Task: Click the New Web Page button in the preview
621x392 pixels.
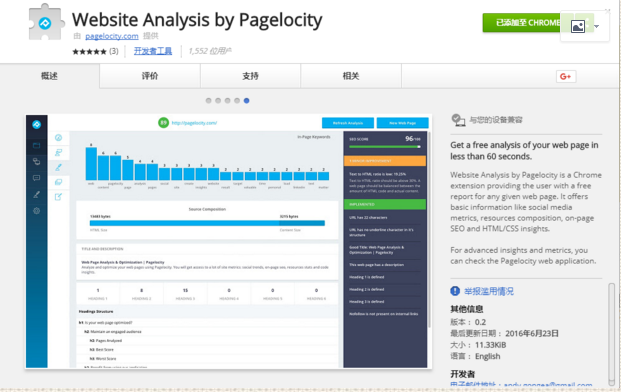Action: click(402, 123)
